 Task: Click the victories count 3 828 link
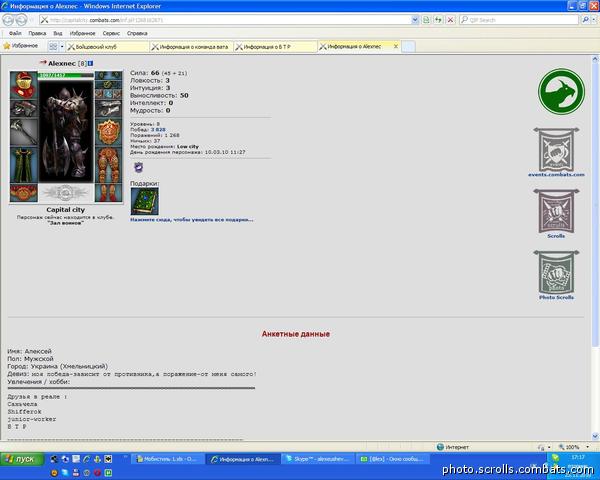pyautogui.click(x=158, y=130)
